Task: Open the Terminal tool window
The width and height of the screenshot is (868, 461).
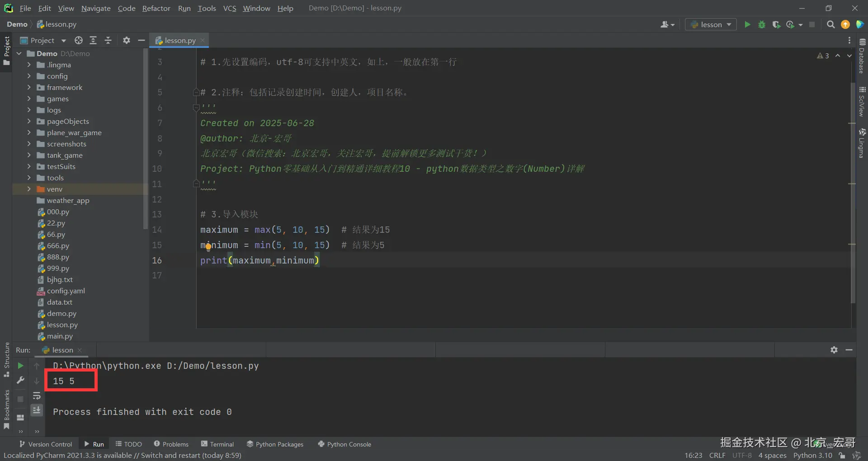Action: 217,444
